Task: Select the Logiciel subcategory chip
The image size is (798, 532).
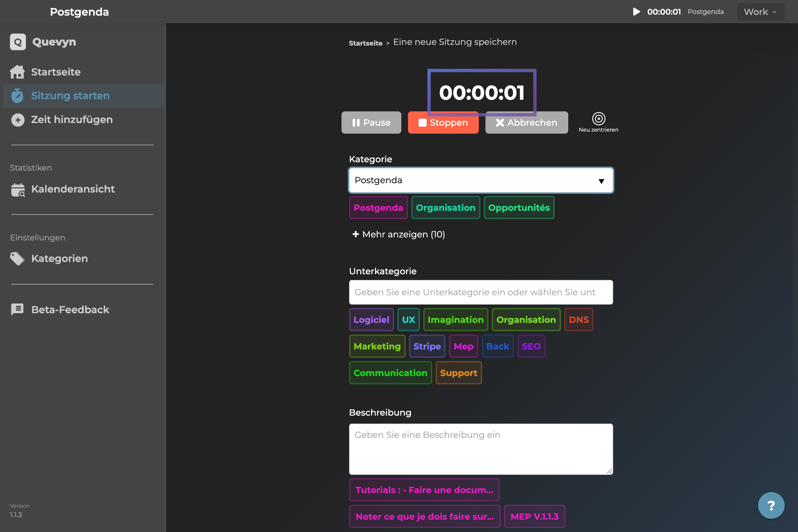Action: [x=371, y=320]
